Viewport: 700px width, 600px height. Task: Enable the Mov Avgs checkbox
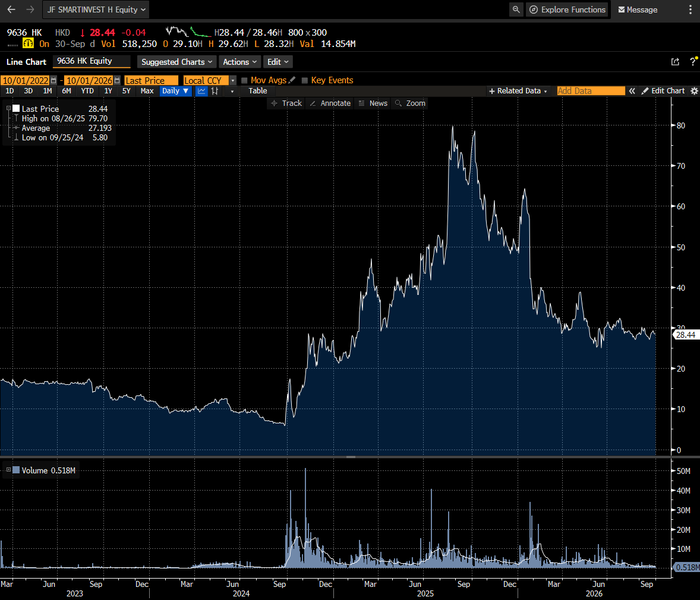(244, 80)
